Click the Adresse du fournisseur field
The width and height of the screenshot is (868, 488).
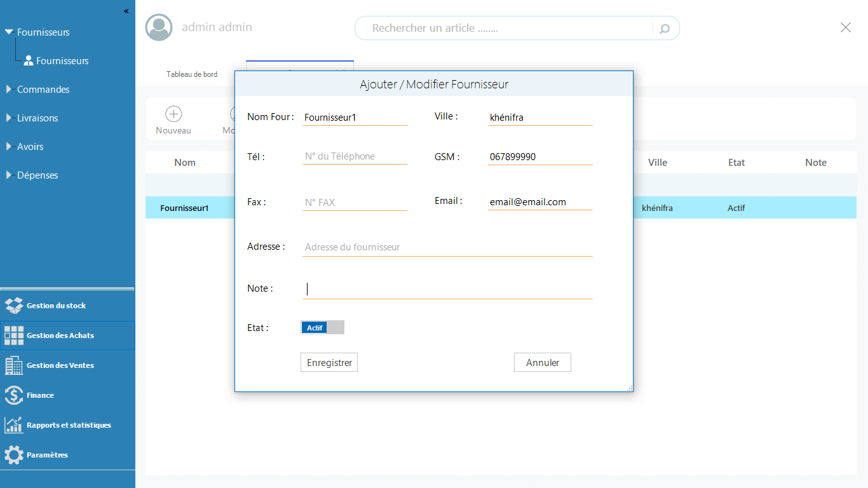click(x=447, y=247)
